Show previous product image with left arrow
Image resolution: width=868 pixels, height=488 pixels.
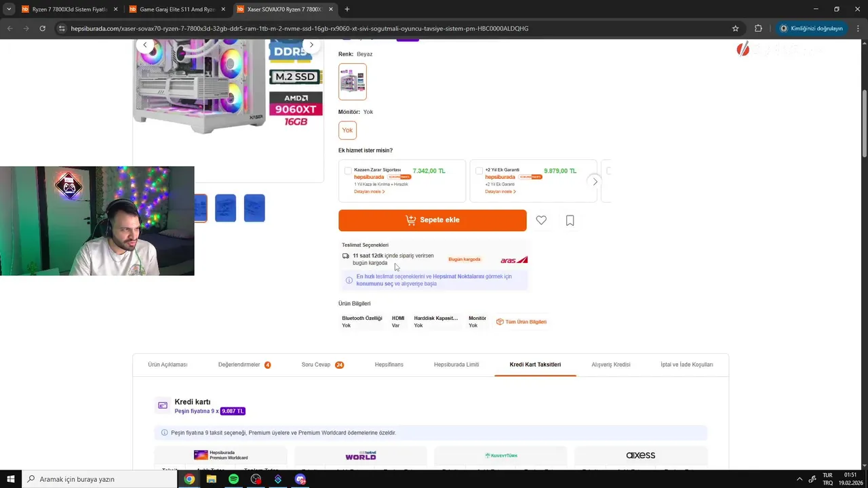click(x=144, y=45)
